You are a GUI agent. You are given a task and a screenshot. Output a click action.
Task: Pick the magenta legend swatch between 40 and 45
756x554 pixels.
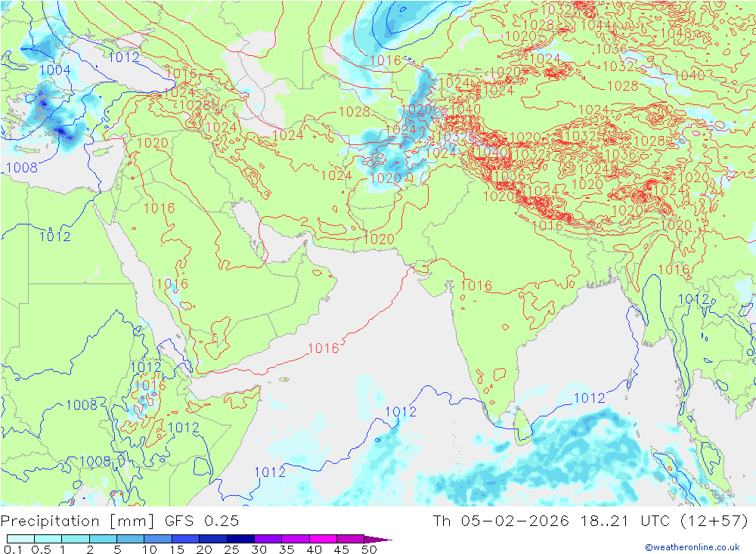pos(323,539)
